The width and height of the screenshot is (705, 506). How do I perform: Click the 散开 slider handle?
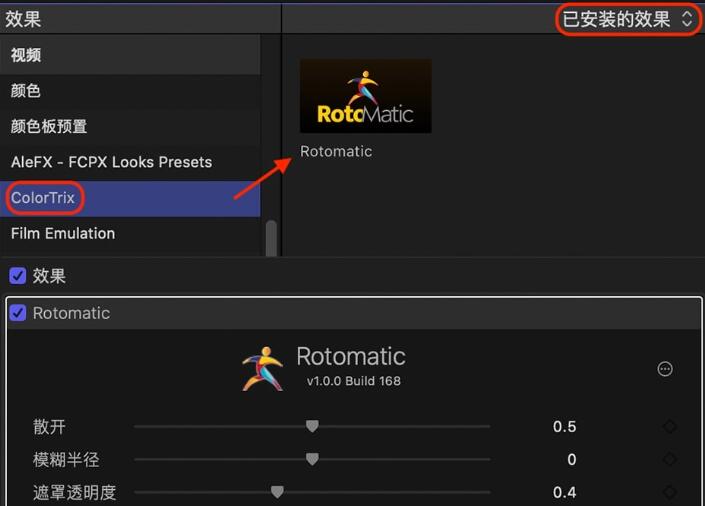pyautogui.click(x=312, y=426)
